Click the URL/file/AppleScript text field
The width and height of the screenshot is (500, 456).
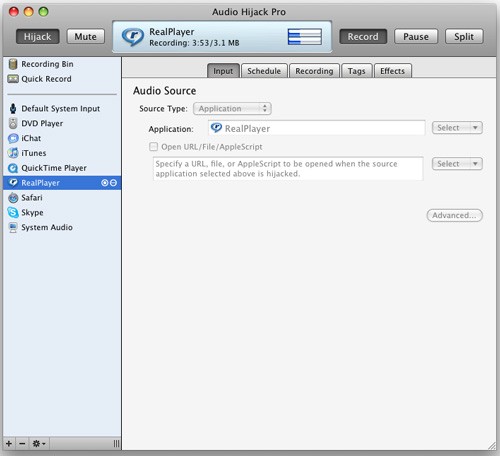pyautogui.click(x=288, y=169)
